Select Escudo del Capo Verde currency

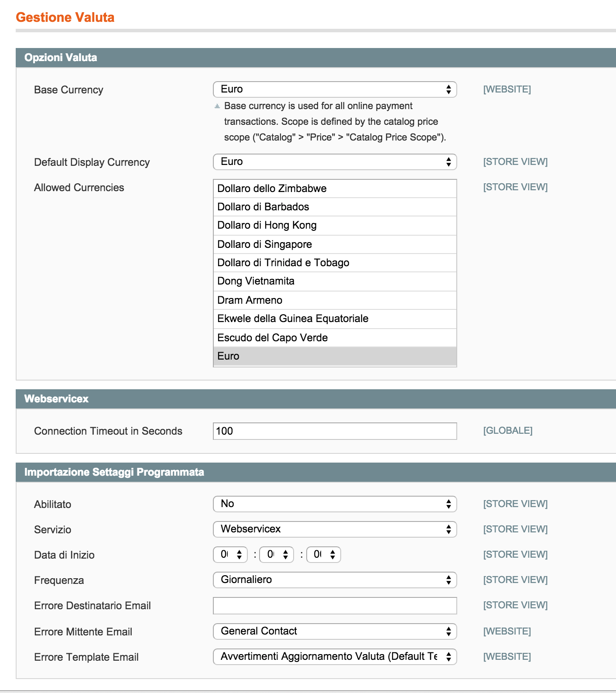334,338
